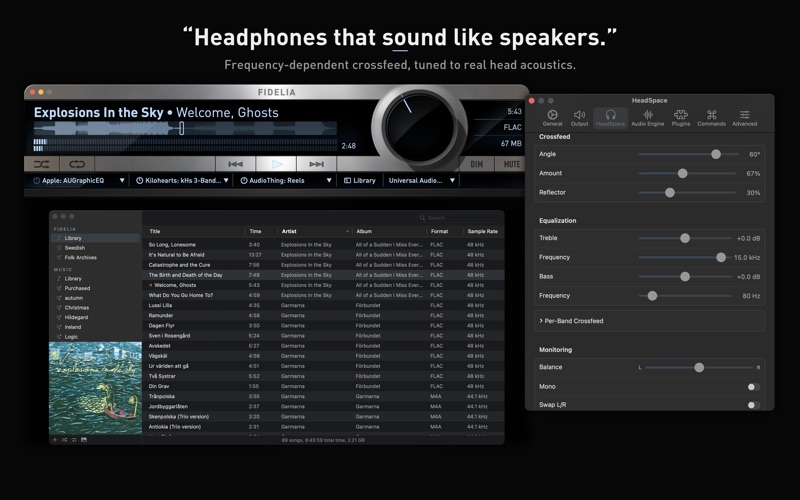
Task: Click the album artwork thumbnail
Action: point(95,388)
